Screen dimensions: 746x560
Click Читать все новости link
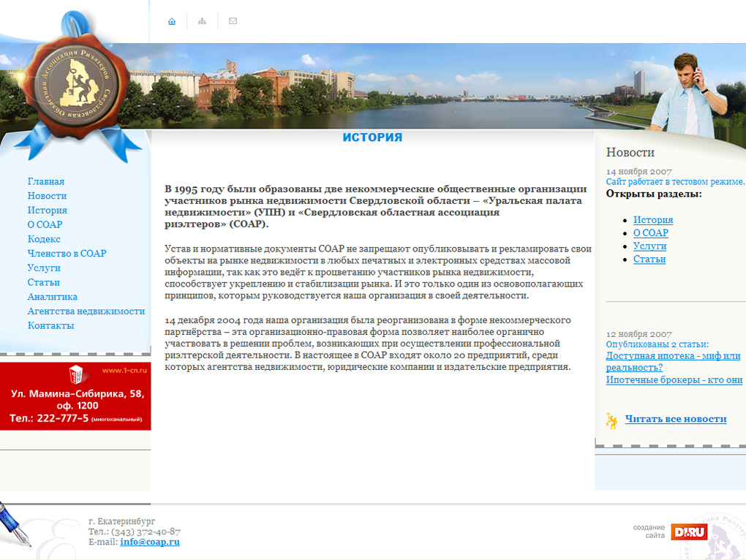(x=676, y=420)
